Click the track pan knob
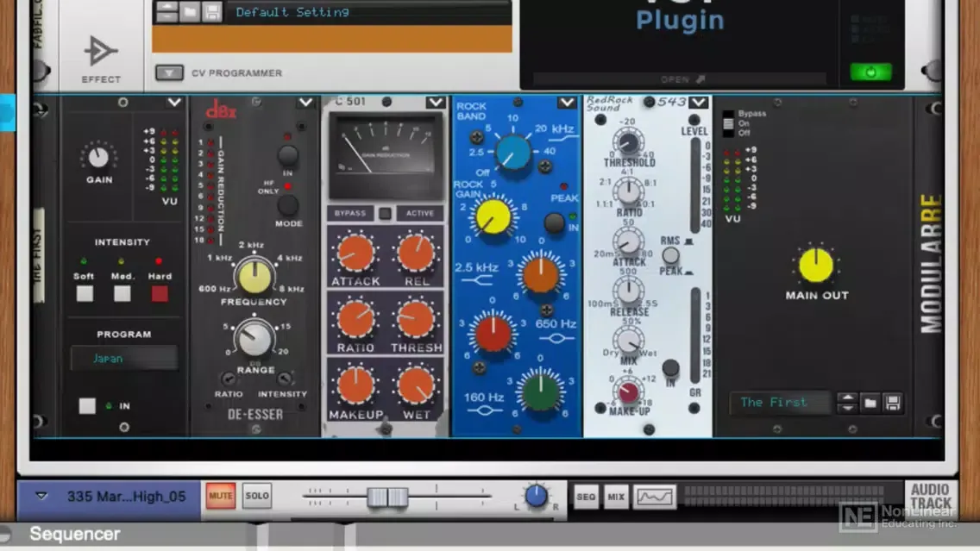Image resolution: width=980 pixels, height=551 pixels. (x=535, y=496)
